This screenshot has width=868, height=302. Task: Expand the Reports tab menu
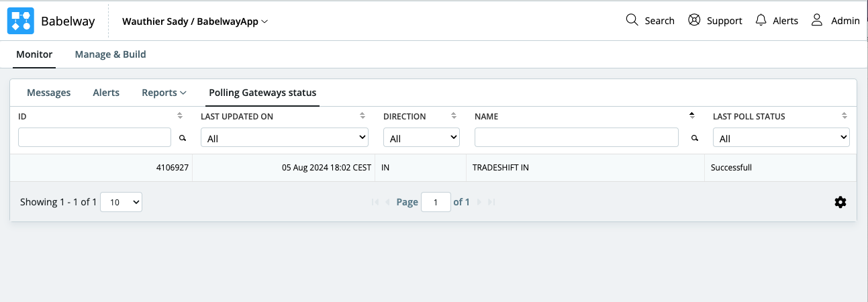(164, 93)
